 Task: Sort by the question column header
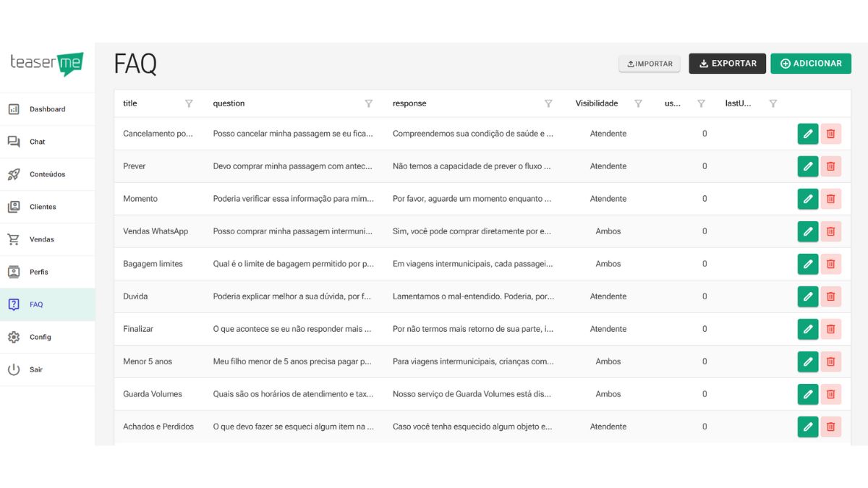click(229, 103)
